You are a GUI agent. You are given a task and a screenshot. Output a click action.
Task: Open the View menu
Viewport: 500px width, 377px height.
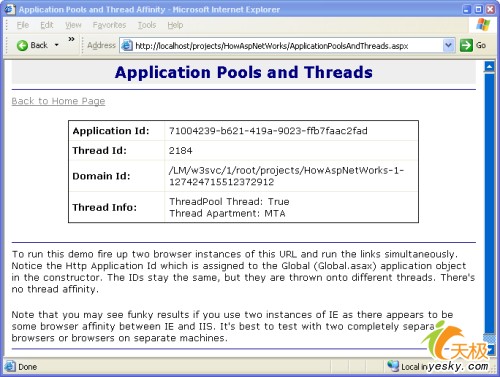73,25
